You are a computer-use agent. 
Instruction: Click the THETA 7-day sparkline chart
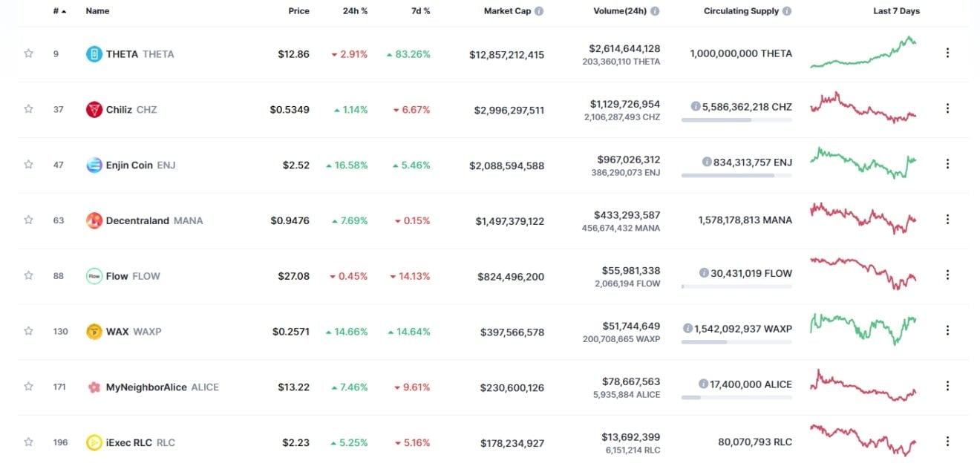(863, 53)
